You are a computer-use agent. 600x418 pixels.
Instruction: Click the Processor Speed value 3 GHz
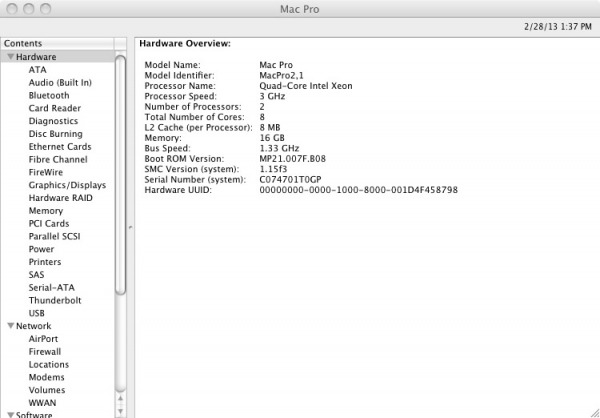pos(272,96)
